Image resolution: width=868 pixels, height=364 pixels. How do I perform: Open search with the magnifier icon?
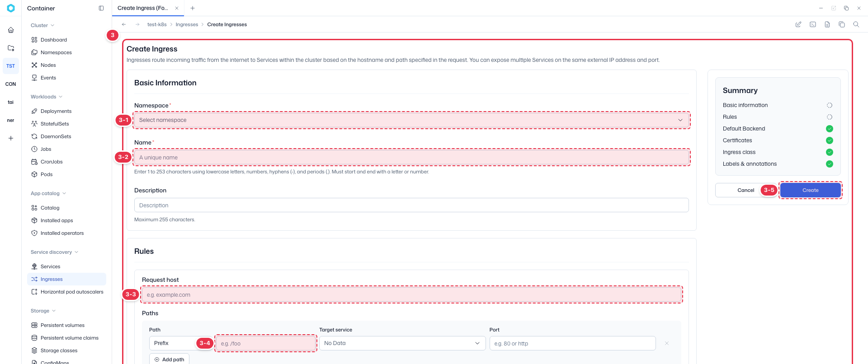tap(856, 24)
